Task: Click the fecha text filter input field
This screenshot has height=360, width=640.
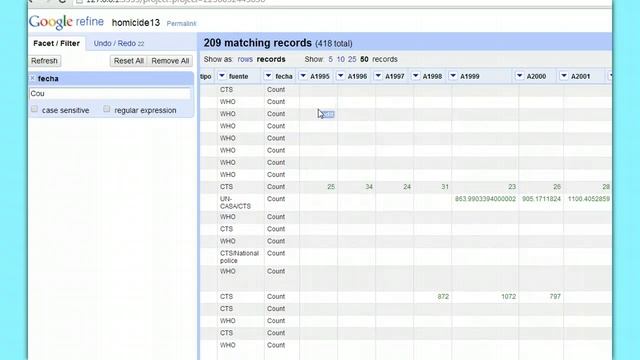Action: (x=110, y=93)
